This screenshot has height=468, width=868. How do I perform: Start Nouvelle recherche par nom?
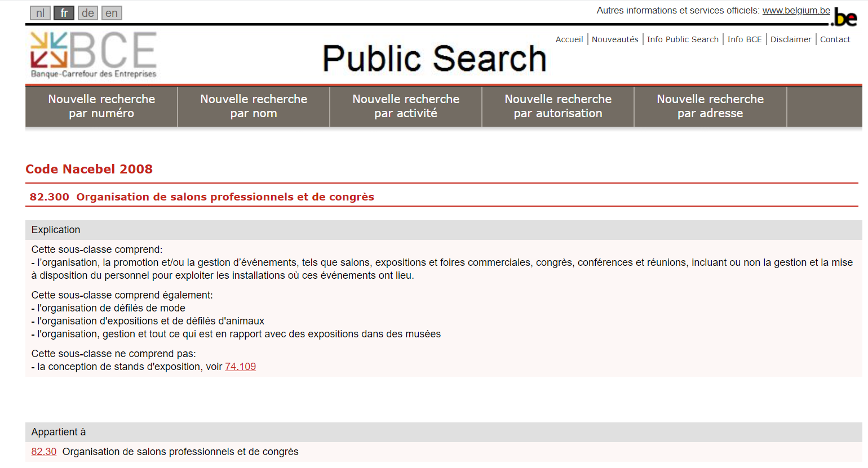click(x=254, y=106)
